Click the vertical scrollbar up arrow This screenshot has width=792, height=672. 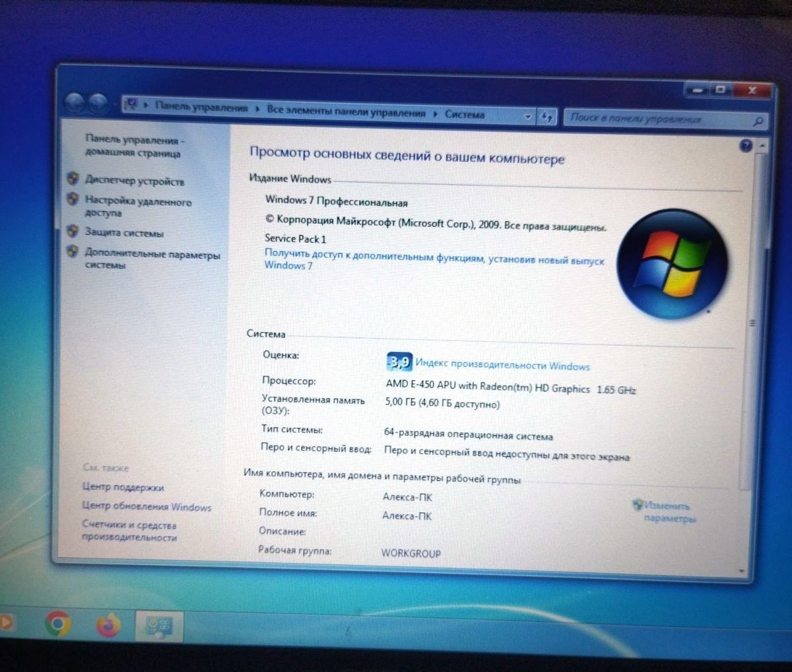point(762,145)
